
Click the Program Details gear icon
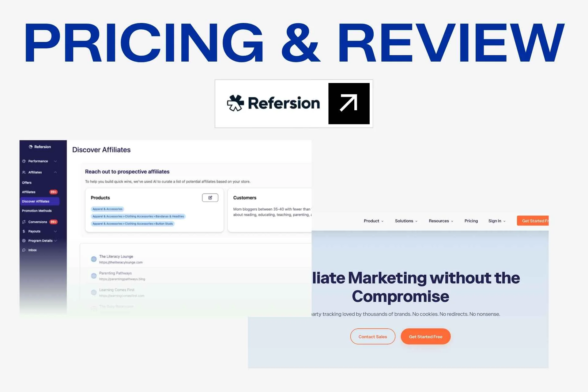tap(24, 241)
